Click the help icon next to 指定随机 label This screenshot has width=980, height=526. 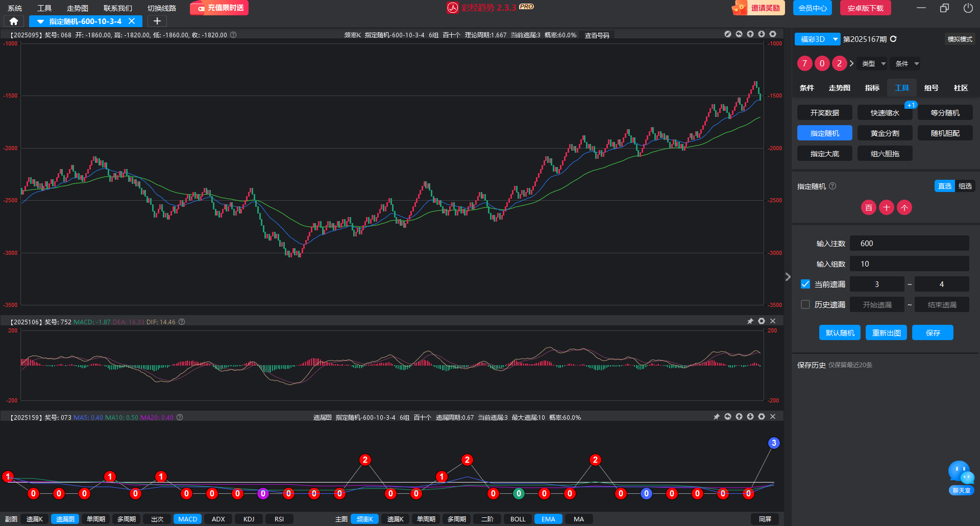point(832,186)
